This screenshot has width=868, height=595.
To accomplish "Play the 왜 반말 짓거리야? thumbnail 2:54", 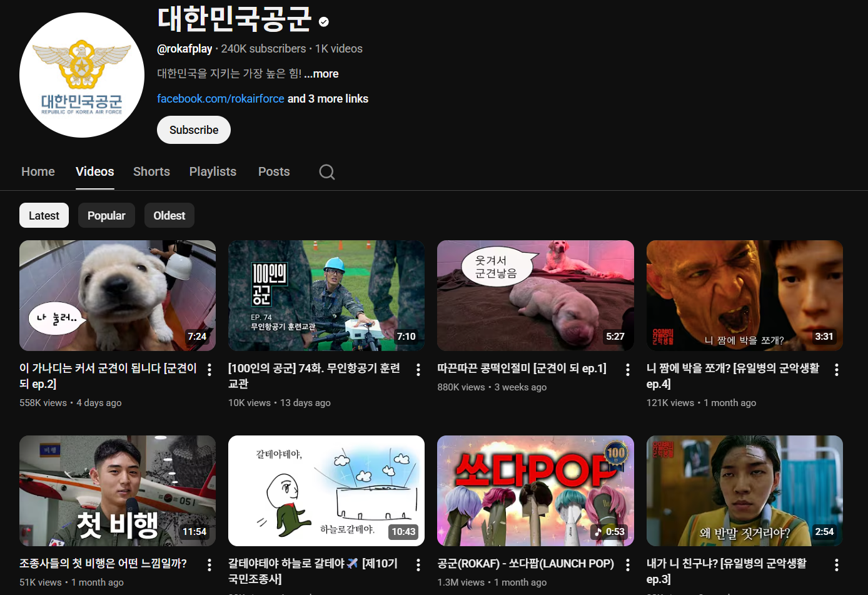I will (745, 491).
